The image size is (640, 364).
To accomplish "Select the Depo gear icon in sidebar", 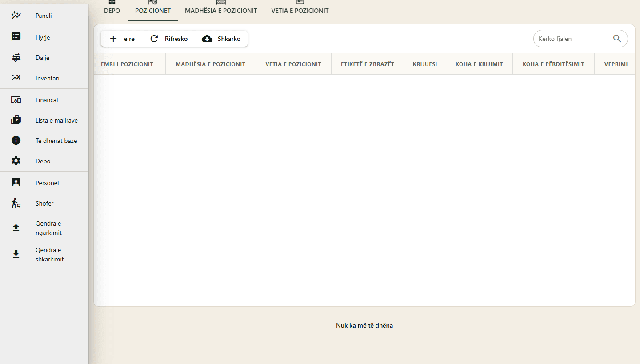I will click(x=16, y=161).
